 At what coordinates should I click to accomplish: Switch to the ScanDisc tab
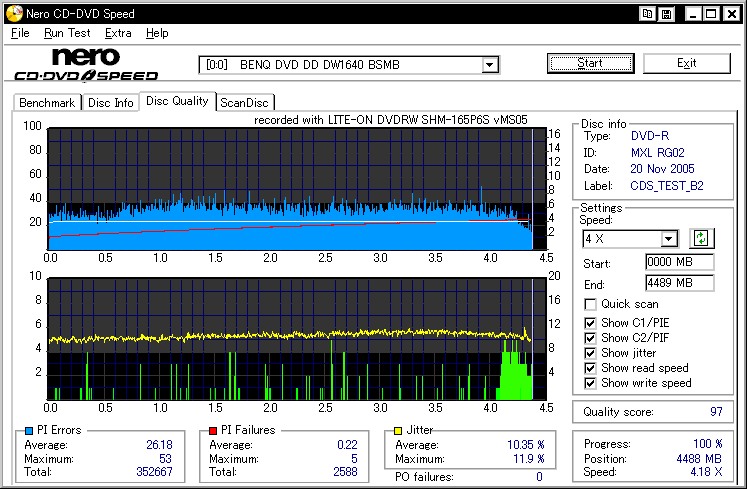[x=245, y=102]
